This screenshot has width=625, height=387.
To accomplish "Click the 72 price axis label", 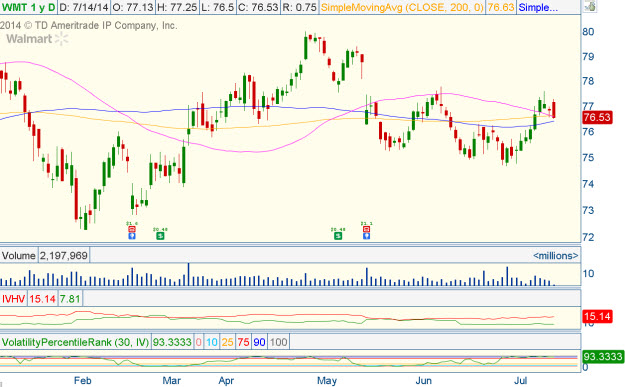I will 588,237.
